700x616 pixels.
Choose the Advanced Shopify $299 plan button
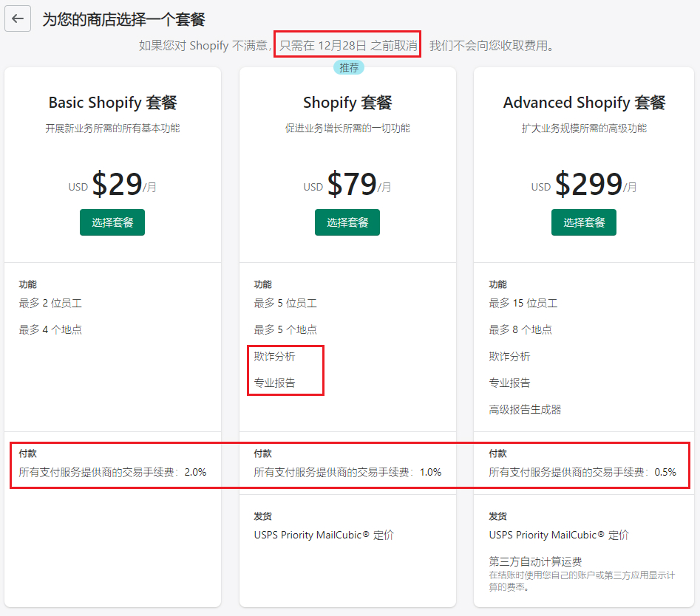point(584,222)
